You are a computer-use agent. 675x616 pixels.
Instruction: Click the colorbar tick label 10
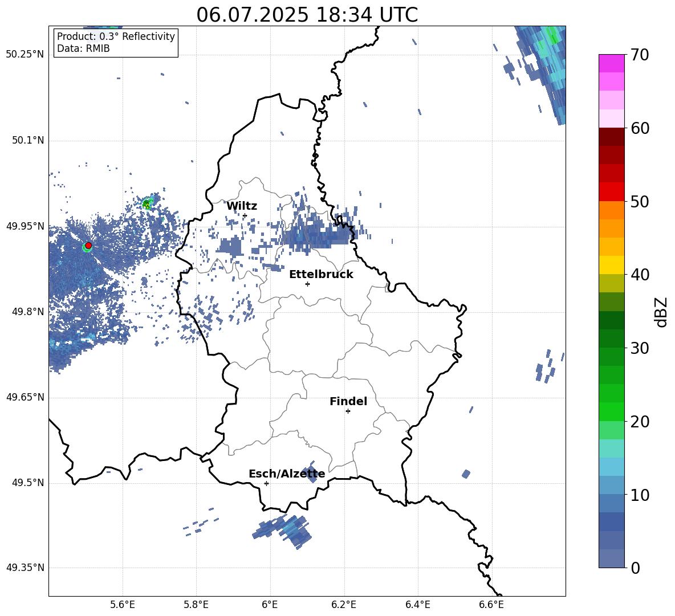point(640,495)
